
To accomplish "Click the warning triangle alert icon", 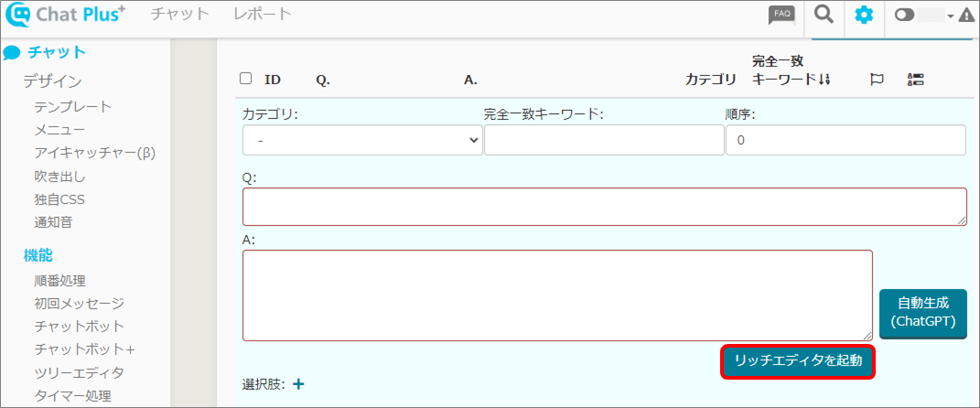I will [x=965, y=16].
